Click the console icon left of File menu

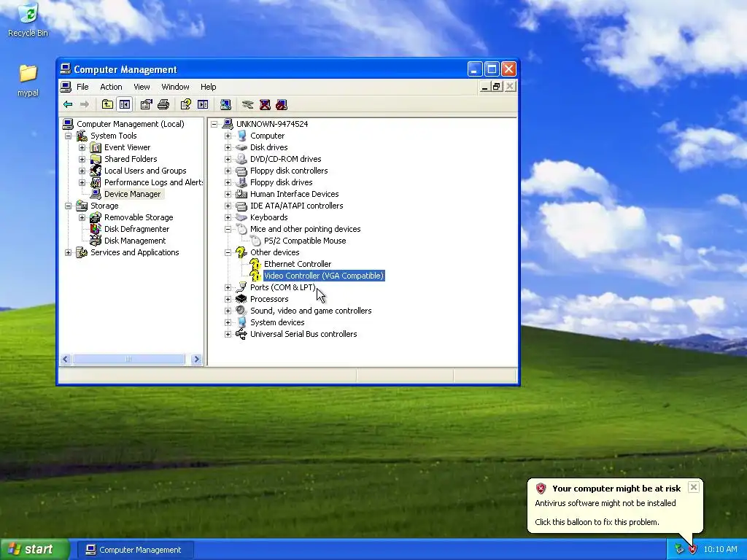tap(66, 87)
